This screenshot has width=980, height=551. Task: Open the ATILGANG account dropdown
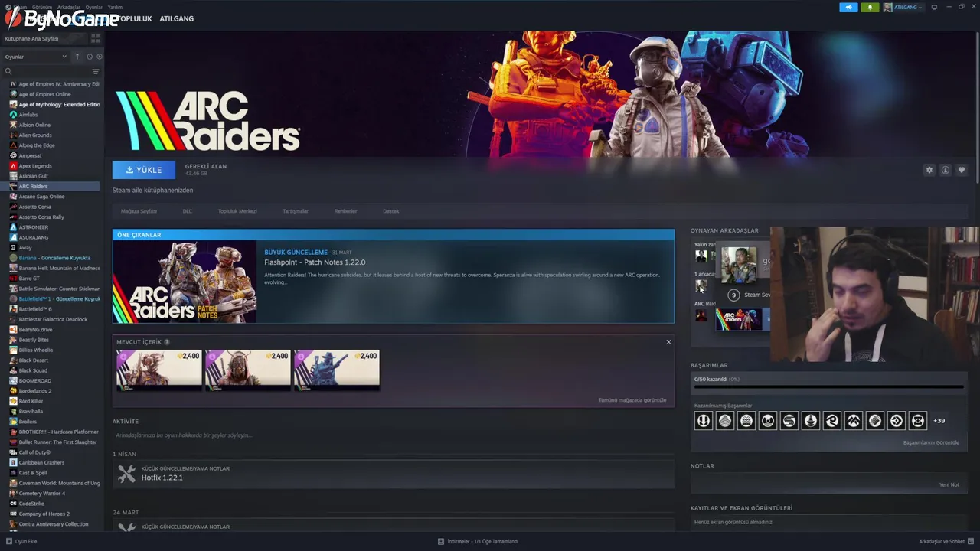click(903, 7)
